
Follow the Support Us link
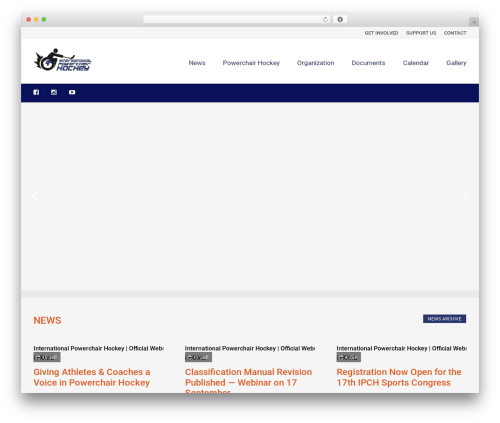421,33
